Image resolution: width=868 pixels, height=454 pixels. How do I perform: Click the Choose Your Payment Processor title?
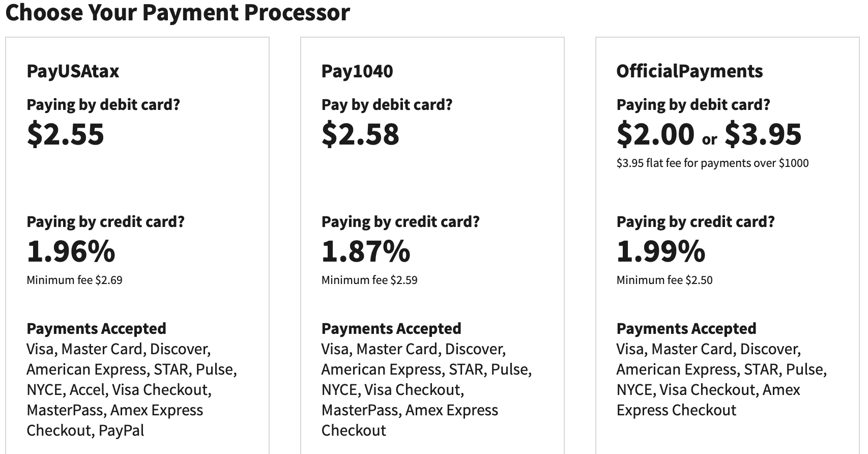point(178,12)
